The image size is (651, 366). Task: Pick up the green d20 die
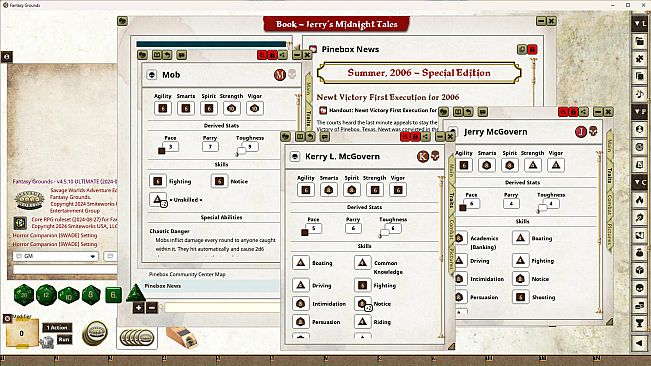pos(24,295)
